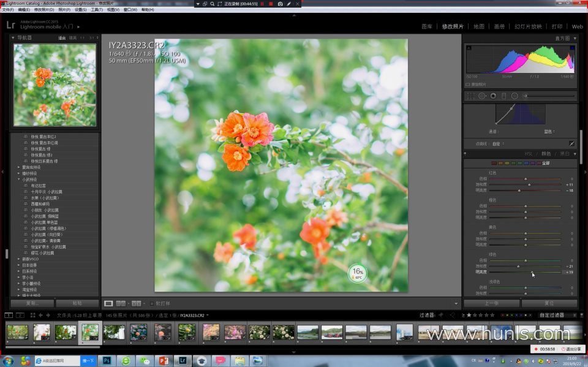Select the loupe view button in toolbar
Screen dimensions: 588x367
[x=108, y=303]
